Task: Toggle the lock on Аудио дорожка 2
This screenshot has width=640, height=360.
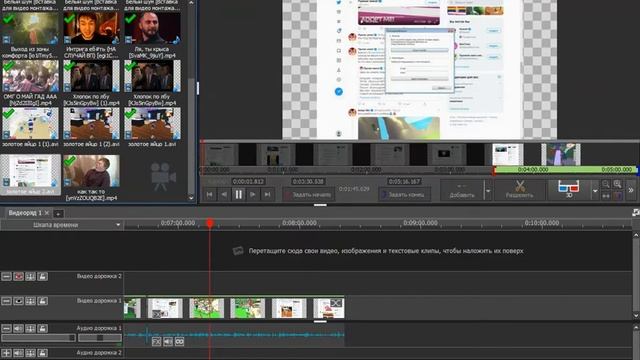Action: click(42, 353)
